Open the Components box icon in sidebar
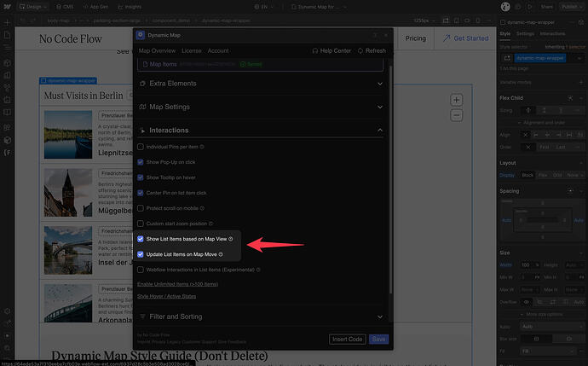Image resolution: width=588 pixels, height=366 pixels. pyautogui.click(x=7, y=62)
